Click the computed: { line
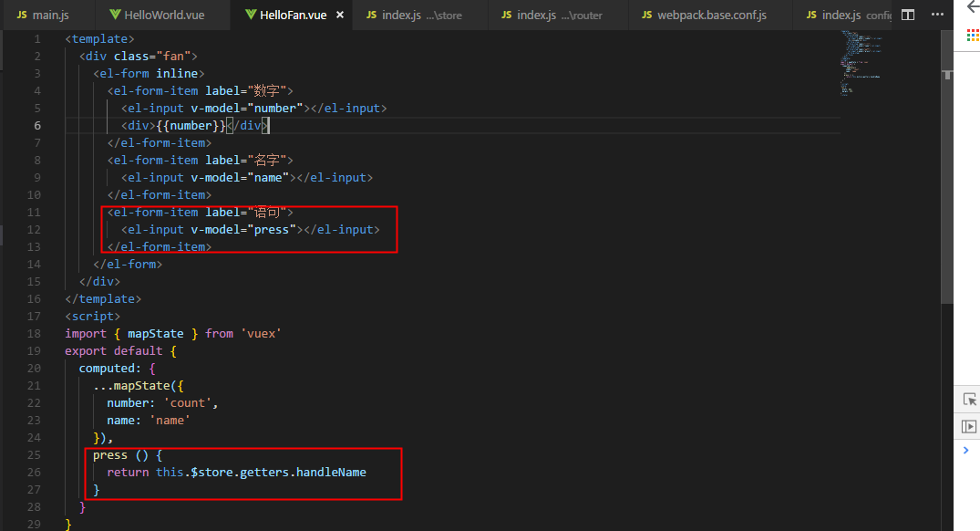980x531 pixels. (117, 369)
